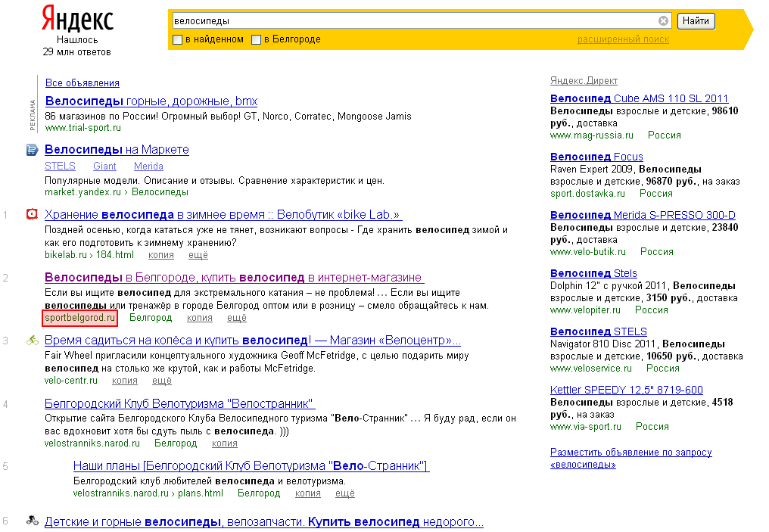The width and height of the screenshot is (769, 532).
Task: Click the search input containing велосипеды
Action: (413, 21)
